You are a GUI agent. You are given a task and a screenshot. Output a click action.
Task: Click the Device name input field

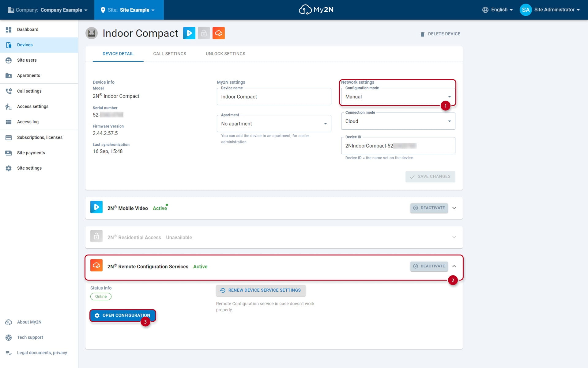pos(274,97)
